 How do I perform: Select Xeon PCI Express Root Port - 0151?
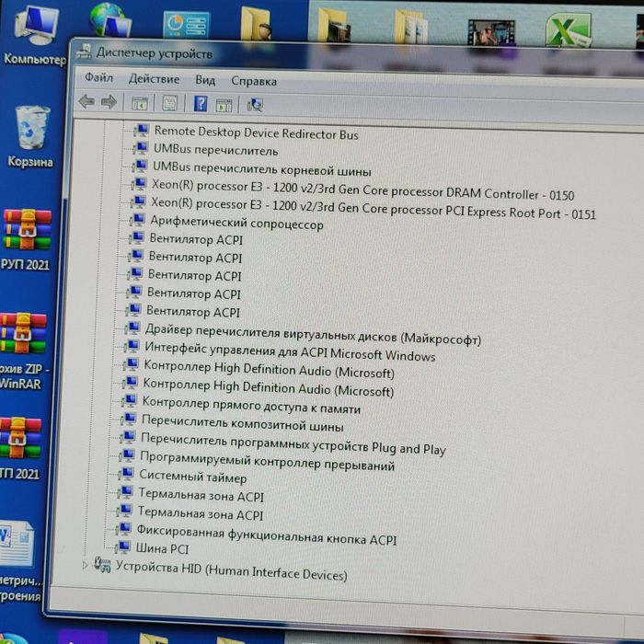point(373,208)
